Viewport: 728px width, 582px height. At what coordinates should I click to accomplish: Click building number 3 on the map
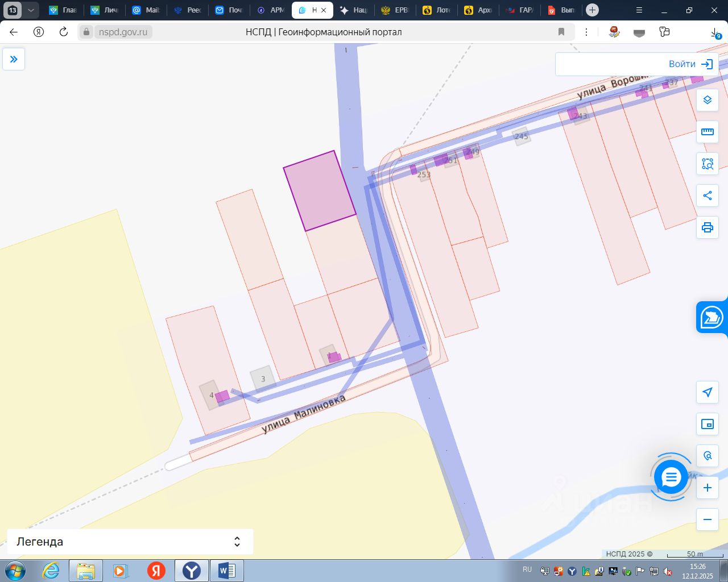[x=263, y=379]
